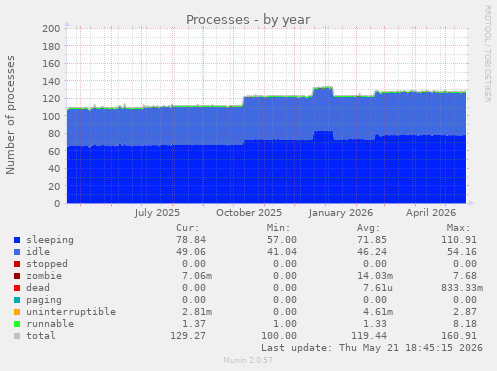The width and height of the screenshot is (497, 371).
Task: Click the y-axis label 0
Action: coord(57,204)
